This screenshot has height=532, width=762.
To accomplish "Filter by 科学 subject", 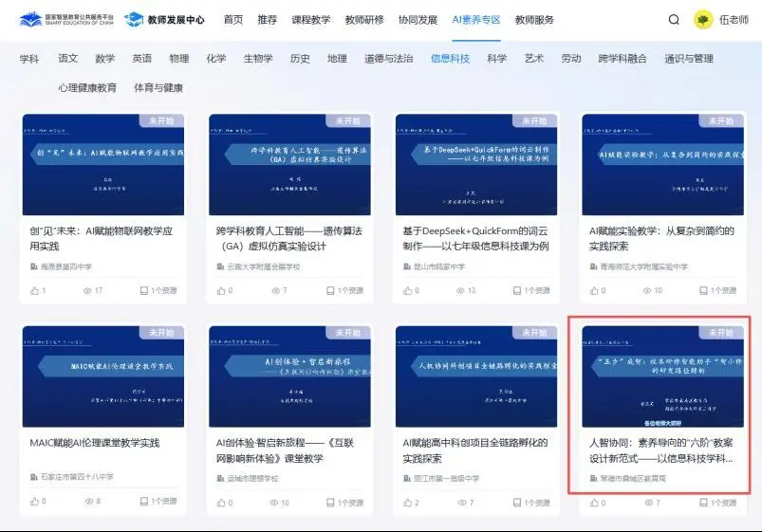I will click(x=497, y=59).
